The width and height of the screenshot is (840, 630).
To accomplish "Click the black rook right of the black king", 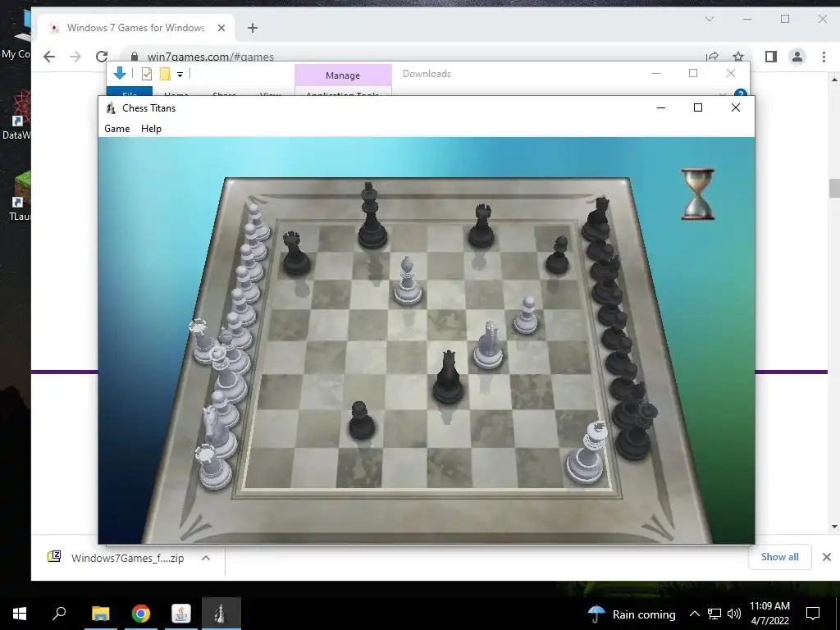I will coord(481,226).
